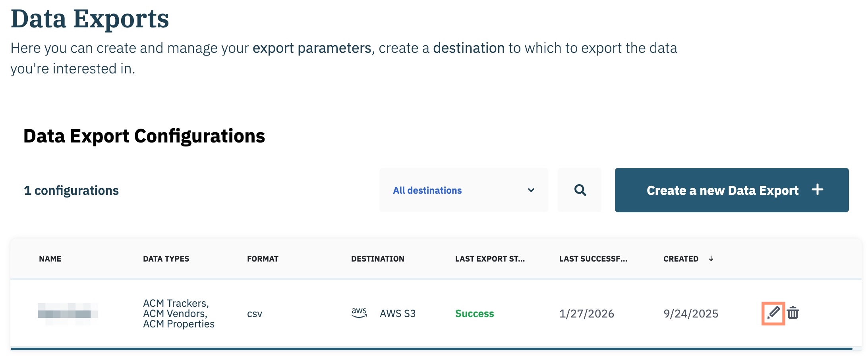Viewport: 868px width, 356px height.
Task: Click the DATA TYPES column header
Action: click(166, 259)
